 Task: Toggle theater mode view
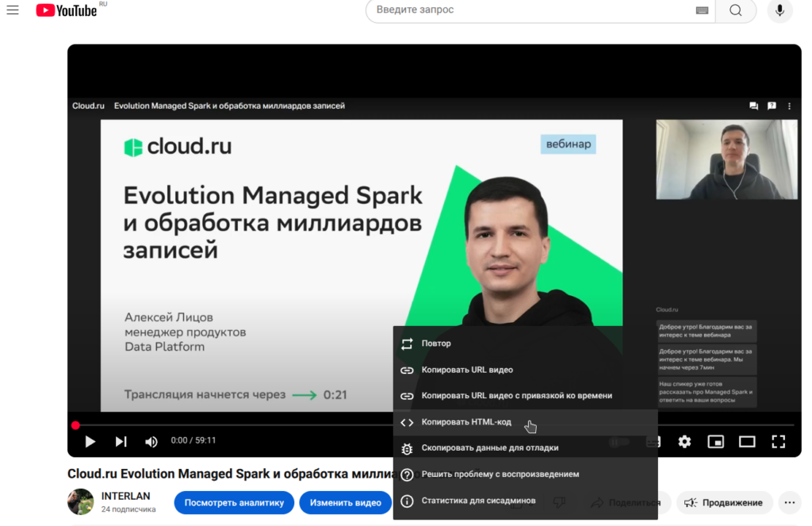point(747,441)
